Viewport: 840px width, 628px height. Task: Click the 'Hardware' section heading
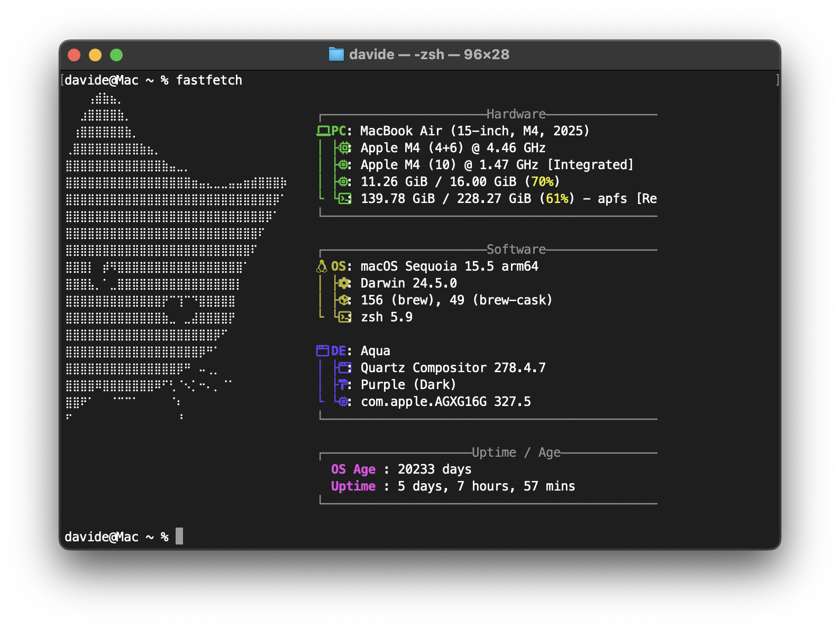516,114
